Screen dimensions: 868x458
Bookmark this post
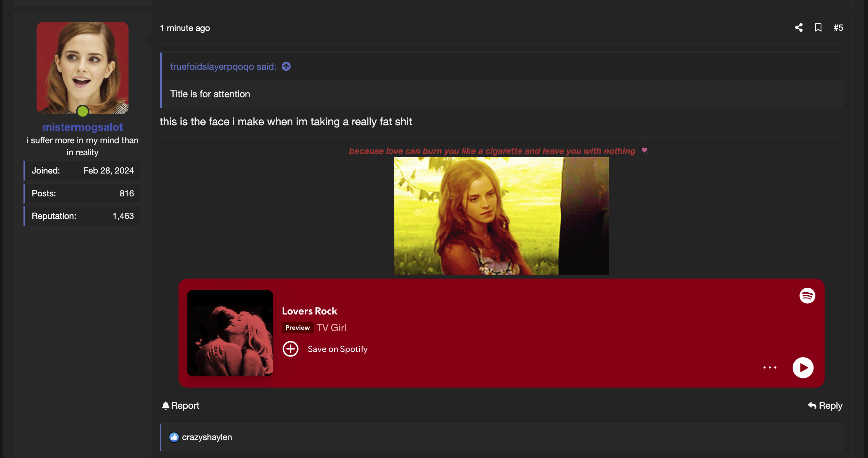click(818, 28)
